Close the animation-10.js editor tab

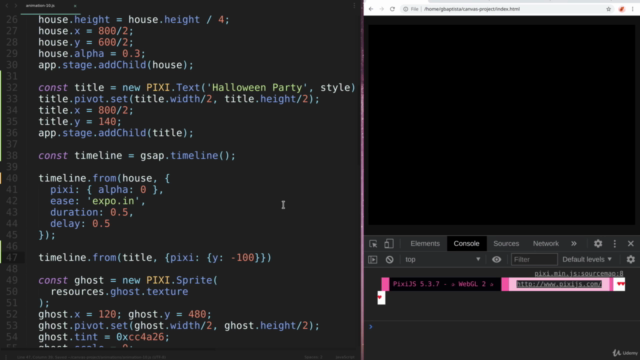click(75, 6)
